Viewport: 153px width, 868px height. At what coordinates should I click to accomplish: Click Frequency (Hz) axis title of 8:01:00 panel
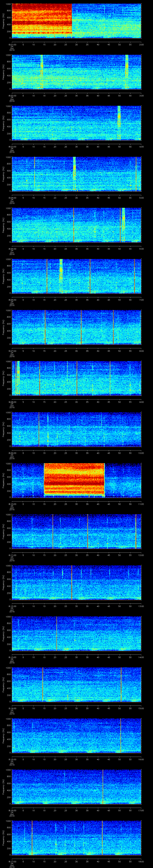3,21
